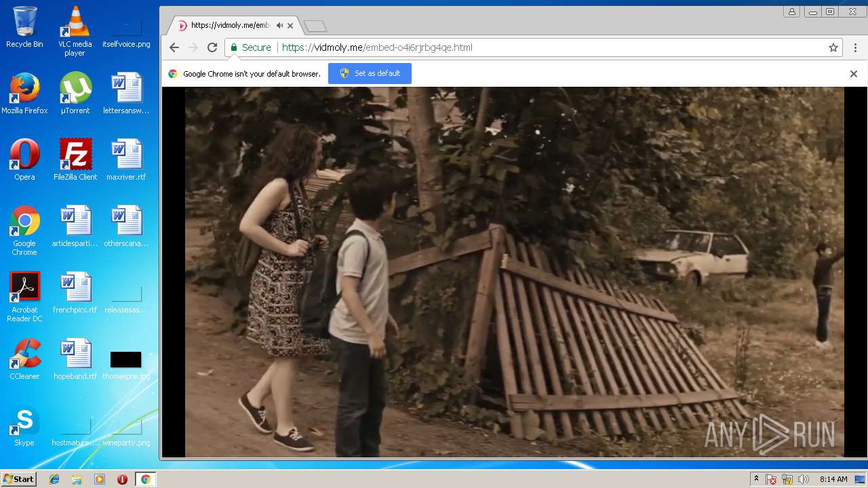
Task: Open a new Chrome tab
Action: (x=315, y=26)
